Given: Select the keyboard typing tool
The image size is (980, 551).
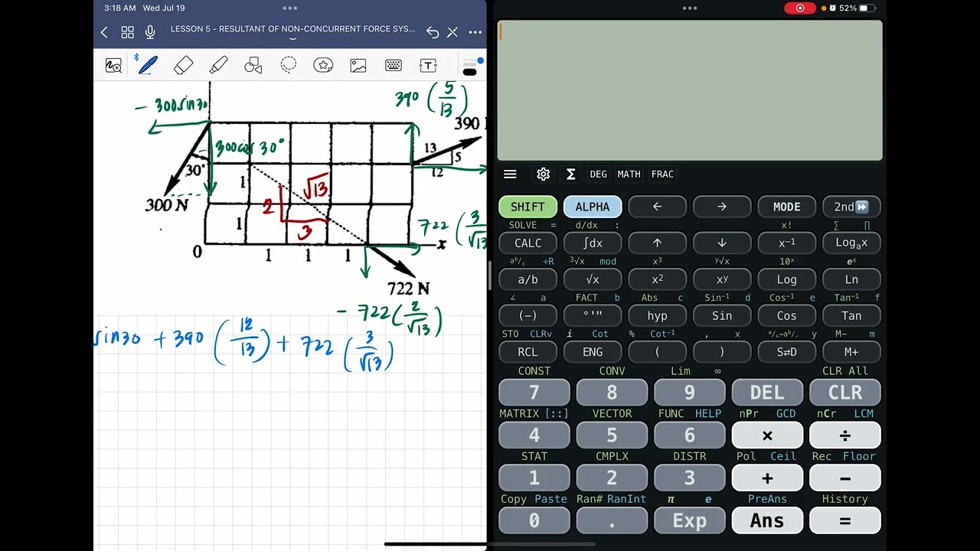Looking at the screenshot, I should (394, 66).
